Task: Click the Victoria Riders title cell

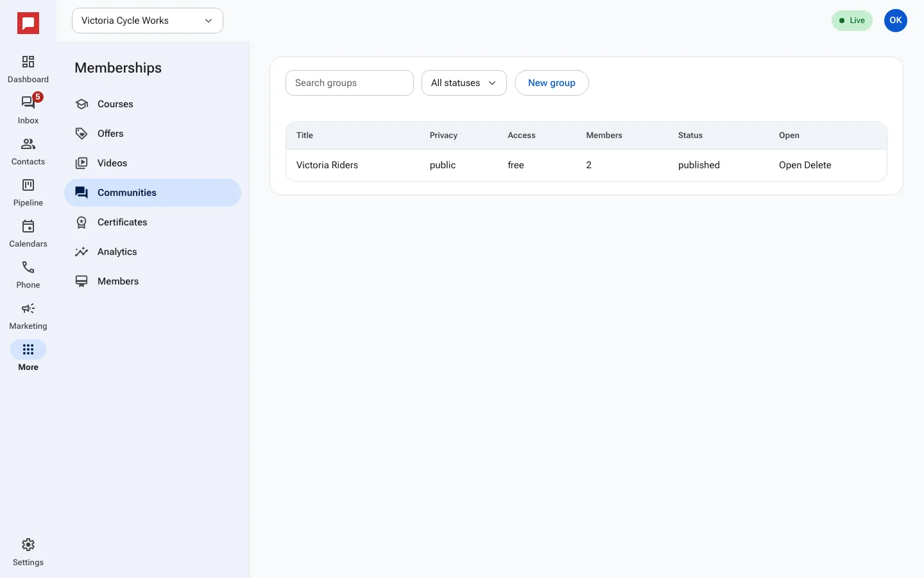Action: [327, 165]
